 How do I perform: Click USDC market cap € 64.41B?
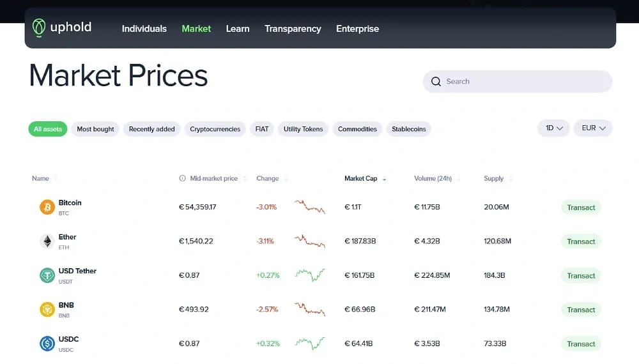[358, 344]
